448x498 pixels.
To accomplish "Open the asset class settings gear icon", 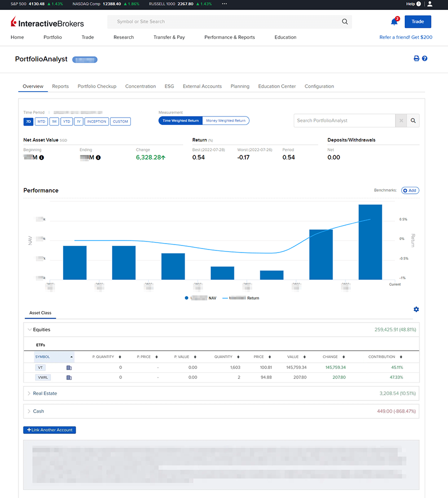I will pyautogui.click(x=416, y=309).
